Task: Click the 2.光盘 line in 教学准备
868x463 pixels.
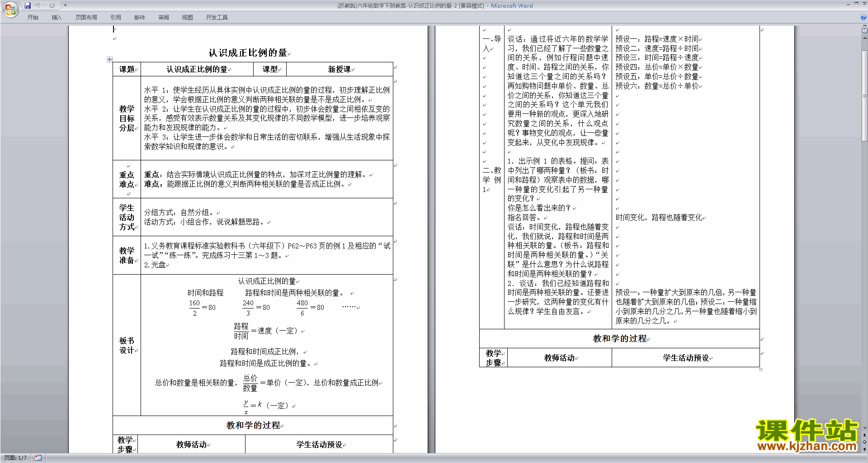Action: [155, 265]
